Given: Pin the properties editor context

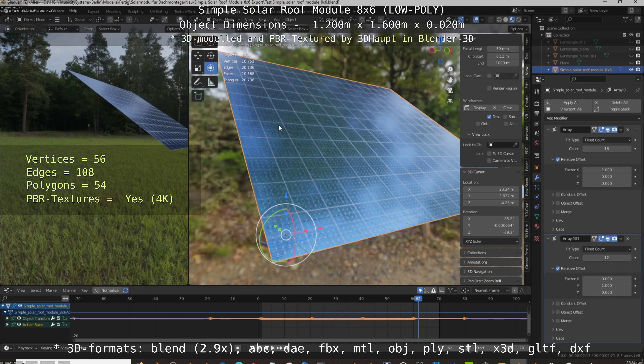Looking at the screenshot, I should pyautogui.click(x=638, y=90).
